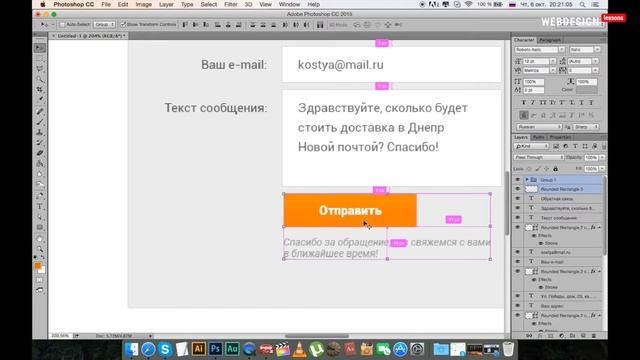The width and height of the screenshot is (640, 360).
Task: Click the delete layer trash icon
Action: [594, 336]
